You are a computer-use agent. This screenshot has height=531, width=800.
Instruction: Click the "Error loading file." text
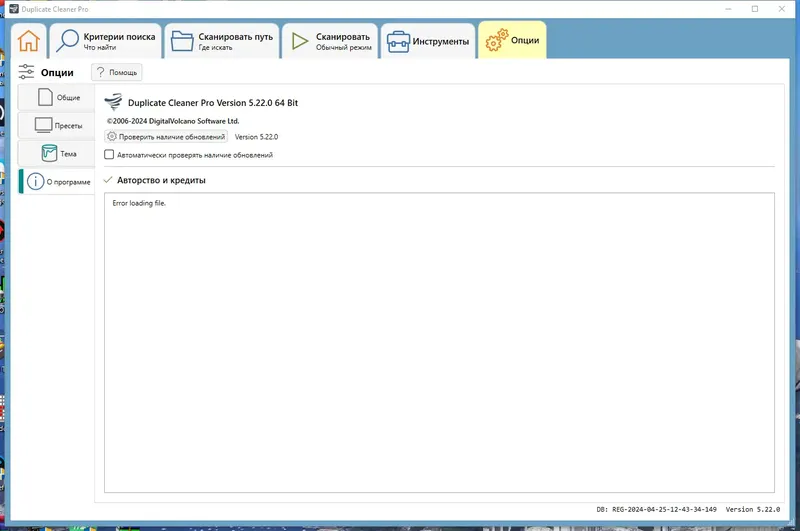coord(139,203)
